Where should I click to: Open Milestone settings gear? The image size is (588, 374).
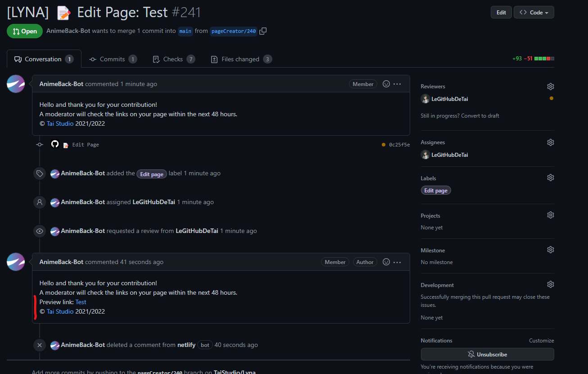click(x=550, y=250)
